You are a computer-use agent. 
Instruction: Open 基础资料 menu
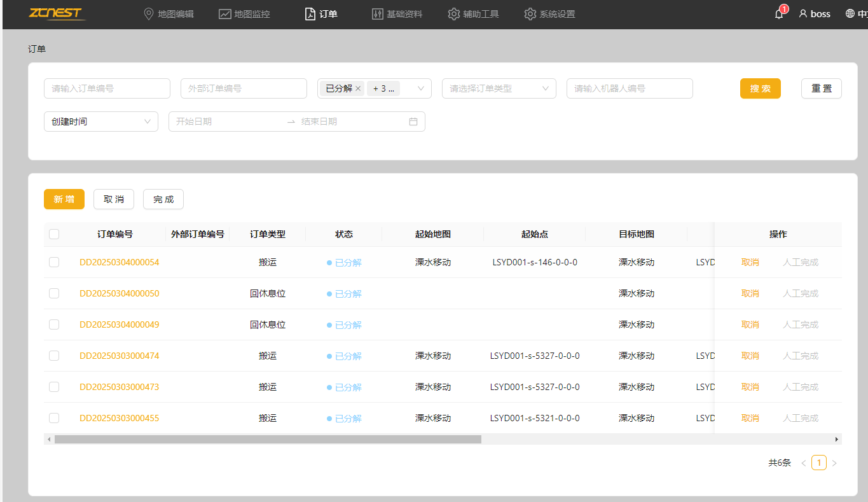click(x=397, y=14)
